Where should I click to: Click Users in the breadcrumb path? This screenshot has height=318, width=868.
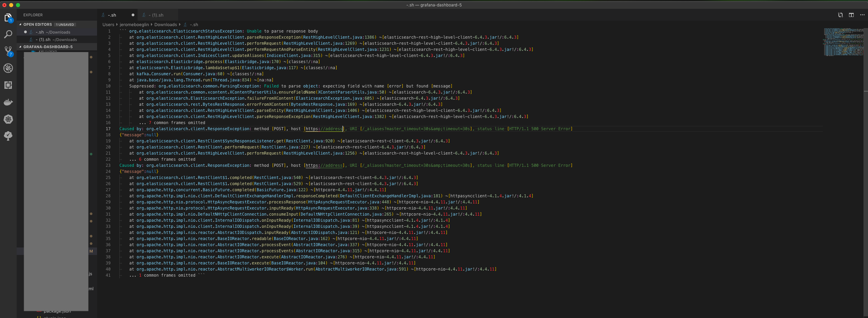click(108, 24)
